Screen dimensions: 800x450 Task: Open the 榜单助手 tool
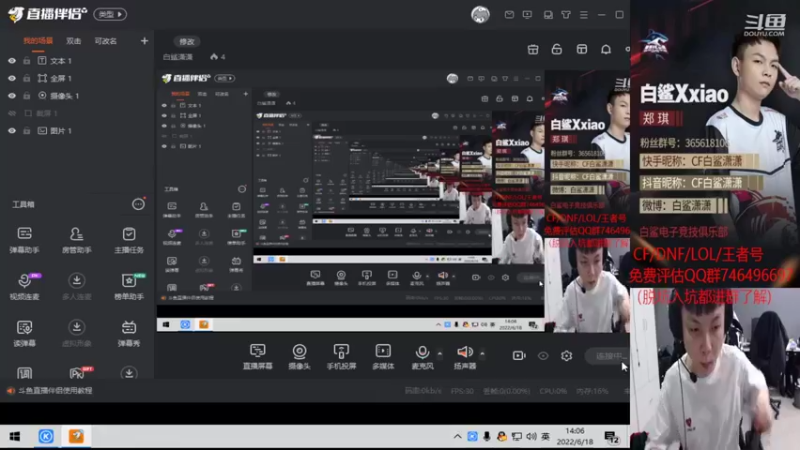(129, 286)
